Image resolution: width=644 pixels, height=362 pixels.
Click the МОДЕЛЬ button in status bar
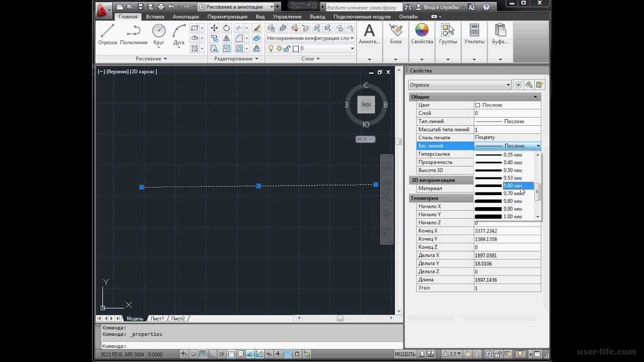[x=405, y=354]
